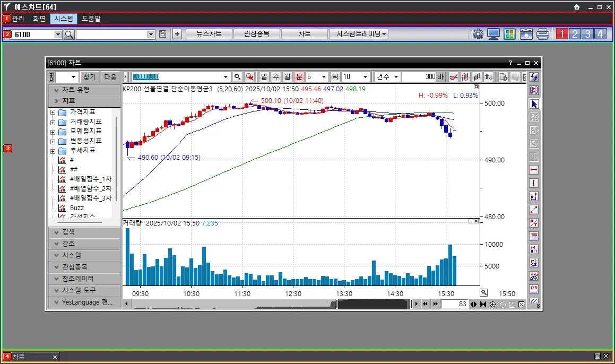The image size is (615, 364).
Task: Open the tick interval 10 dropdown
Action: (x=365, y=77)
